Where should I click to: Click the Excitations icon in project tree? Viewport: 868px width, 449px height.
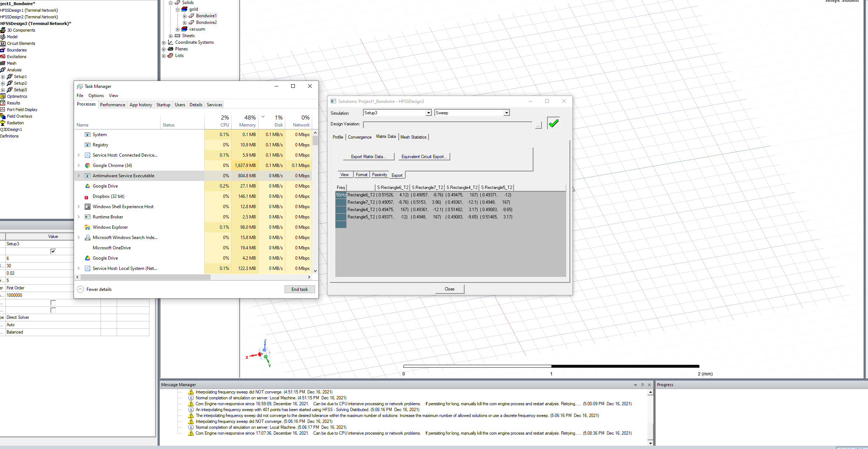coord(3,57)
